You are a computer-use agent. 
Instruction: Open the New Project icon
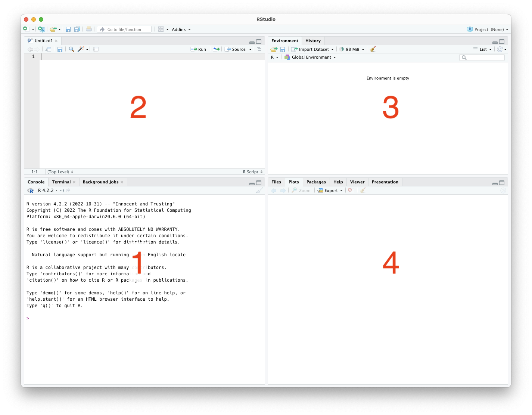point(41,29)
